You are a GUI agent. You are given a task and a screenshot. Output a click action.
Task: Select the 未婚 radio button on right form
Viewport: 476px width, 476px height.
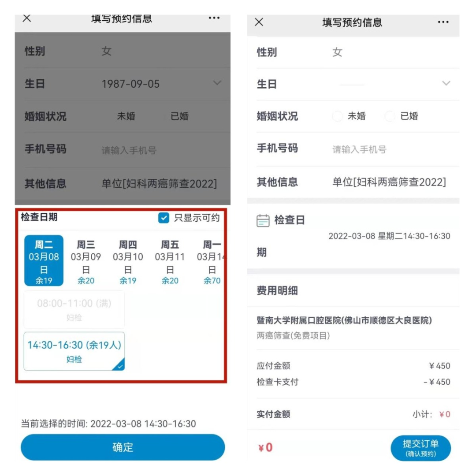337,116
